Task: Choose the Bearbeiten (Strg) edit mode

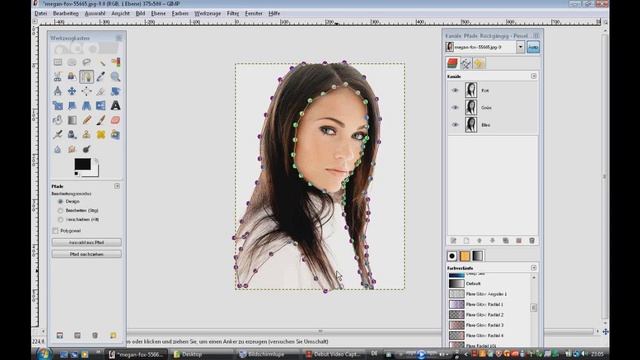Action: 60,211
